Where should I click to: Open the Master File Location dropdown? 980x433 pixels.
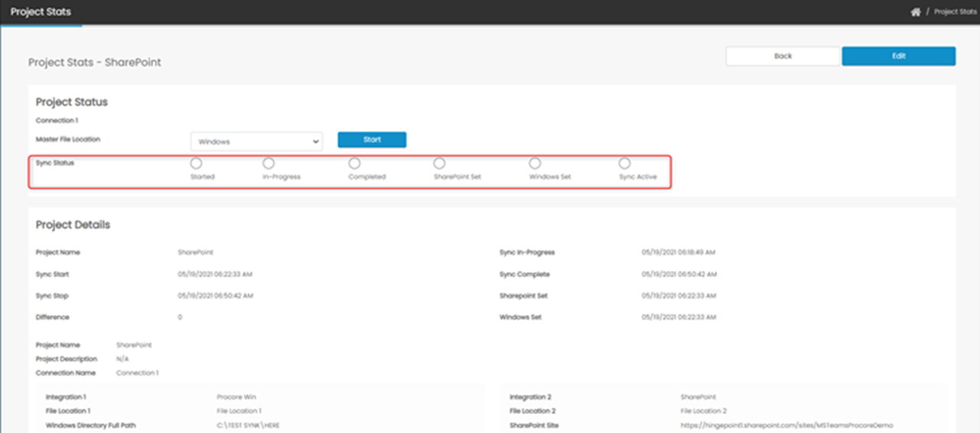pyautogui.click(x=256, y=142)
